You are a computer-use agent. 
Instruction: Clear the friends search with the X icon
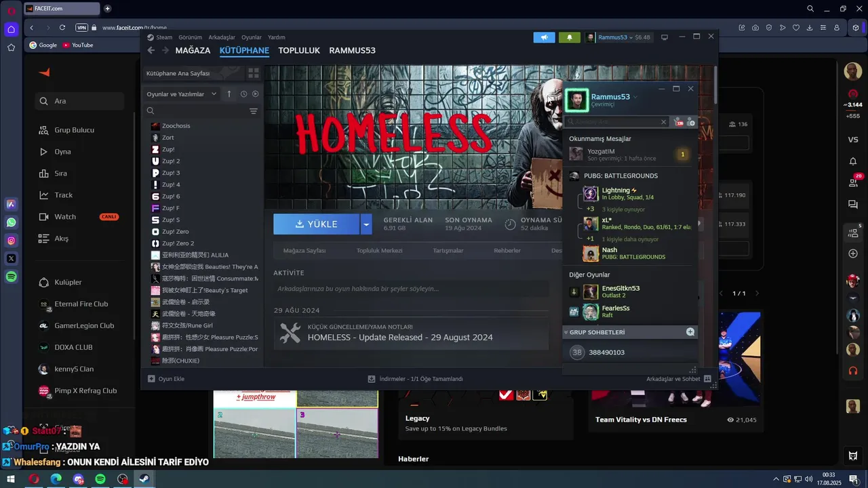(x=664, y=122)
